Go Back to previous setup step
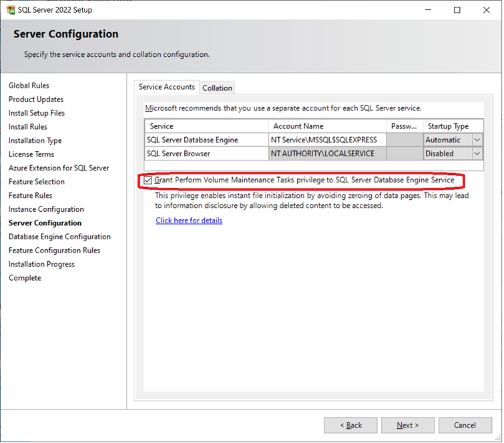 pyautogui.click(x=351, y=426)
